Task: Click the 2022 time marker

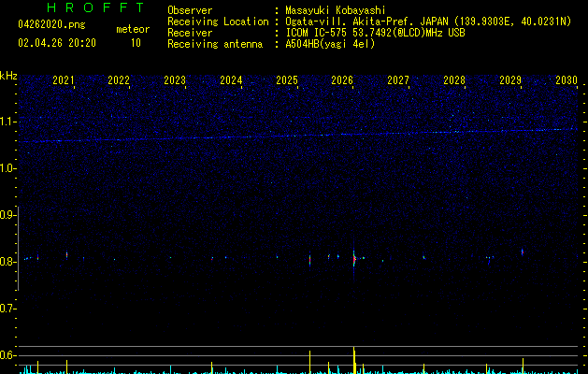Action: pyautogui.click(x=119, y=80)
